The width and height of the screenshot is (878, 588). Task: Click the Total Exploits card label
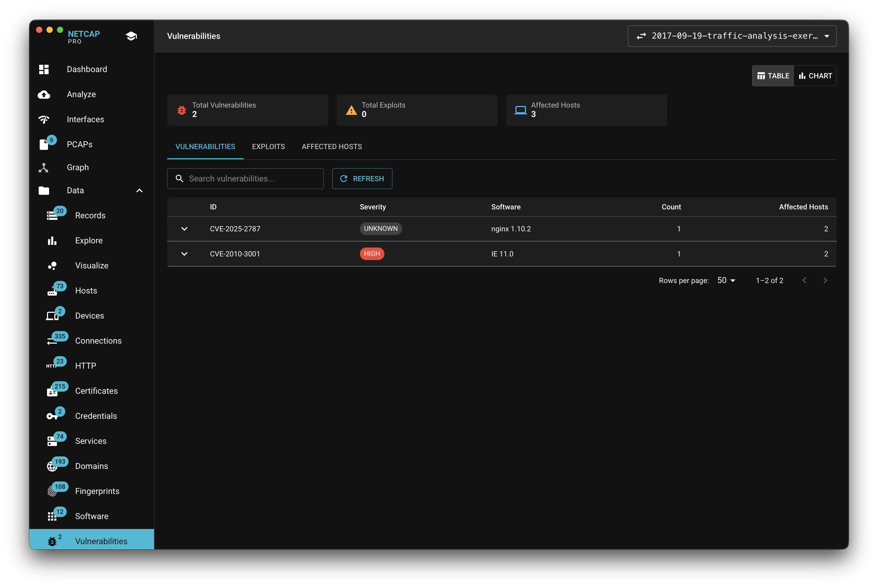pyautogui.click(x=383, y=105)
